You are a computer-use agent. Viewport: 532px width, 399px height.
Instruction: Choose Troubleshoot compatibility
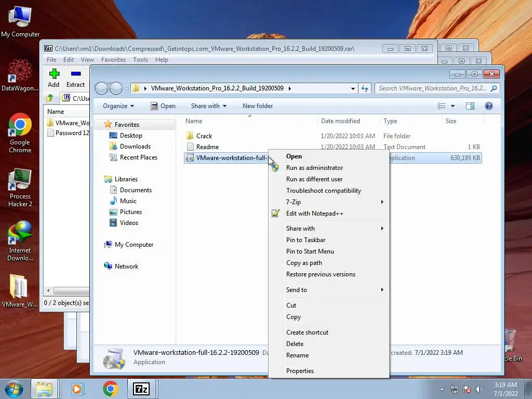pos(323,191)
